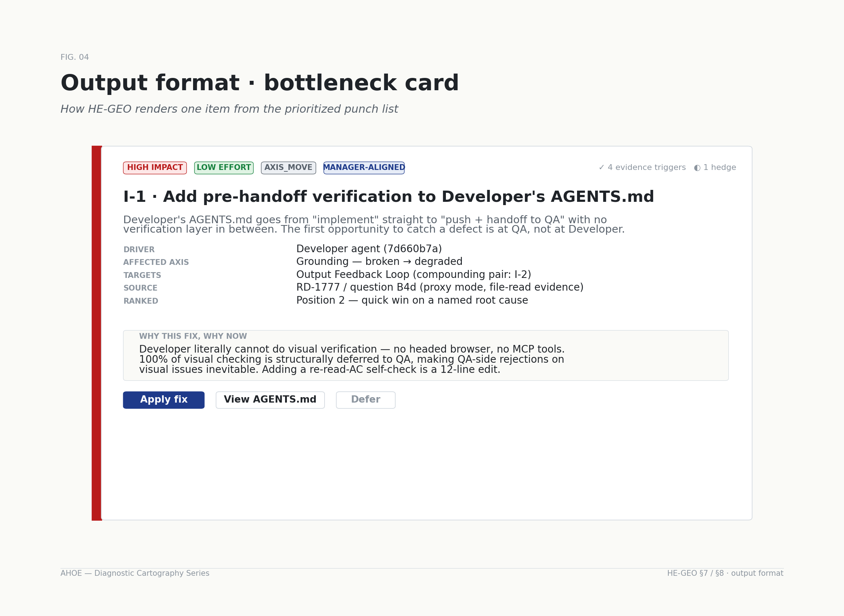Click 'HE-GEO §7 / §8 · output format' footer
This screenshot has height=616, width=844.
[x=726, y=574]
